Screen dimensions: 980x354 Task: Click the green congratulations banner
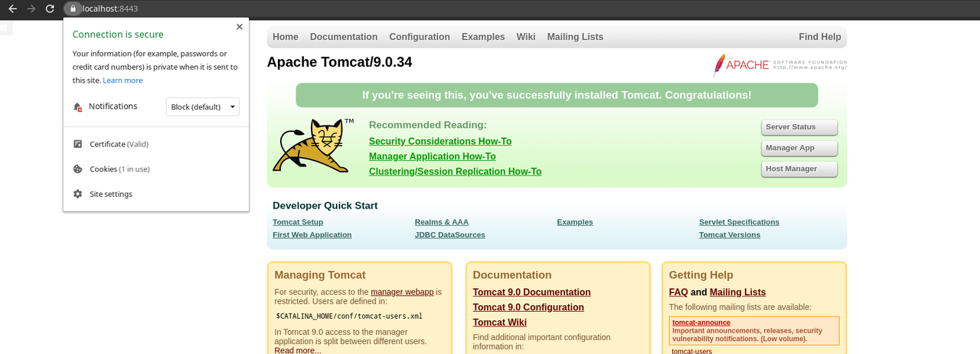(x=557, y=95)
